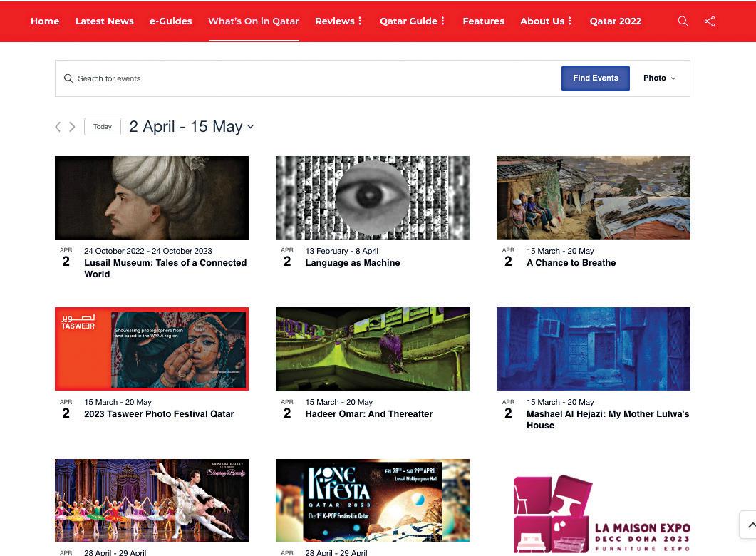Click the Sleeping Beauty ballet thumbnail
Viewport: 756px width, 556px height.
coord(152,500)
